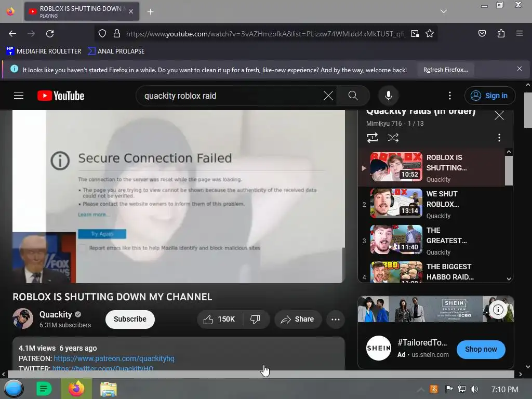Show hidden tray icons chevron
This screenshot has width=532, height=399.
(x=420, y=389)
